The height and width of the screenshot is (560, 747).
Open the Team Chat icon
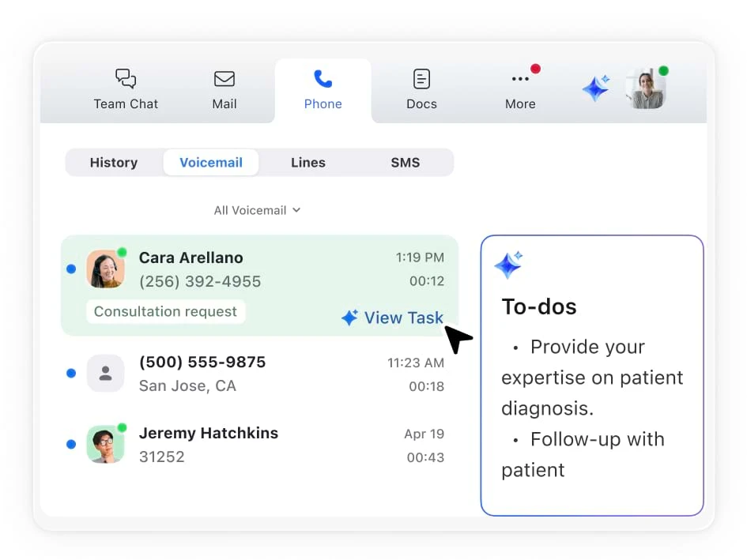click(126, 79)
